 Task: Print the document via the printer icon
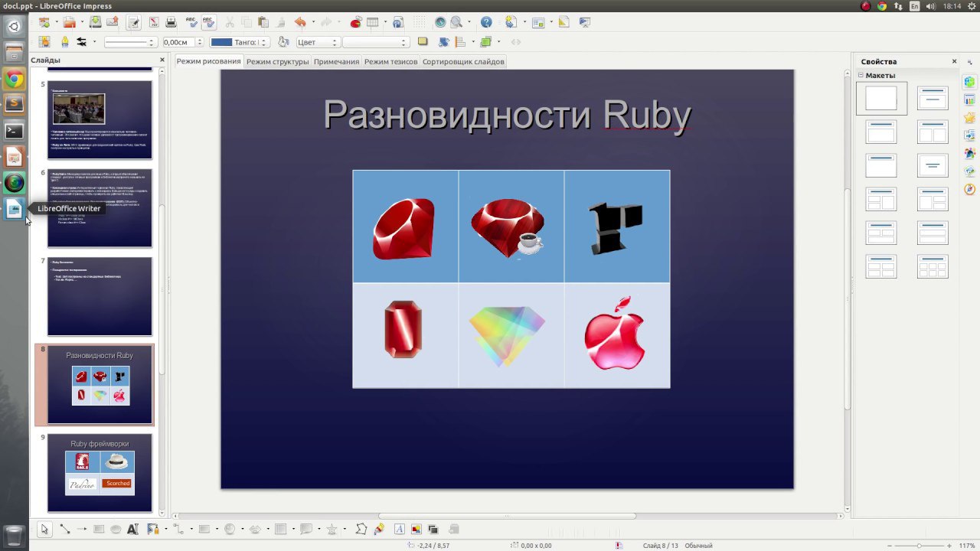pyautogui.click(x=171, y=22)
